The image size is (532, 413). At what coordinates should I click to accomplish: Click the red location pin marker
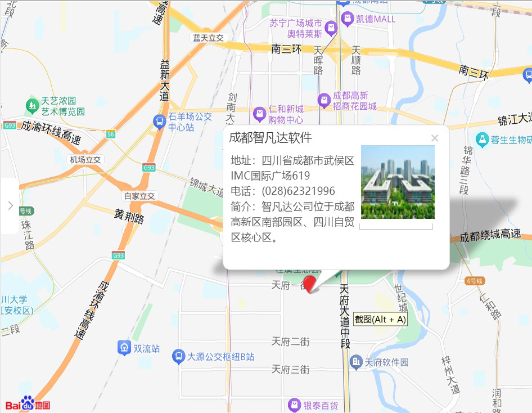310,283
